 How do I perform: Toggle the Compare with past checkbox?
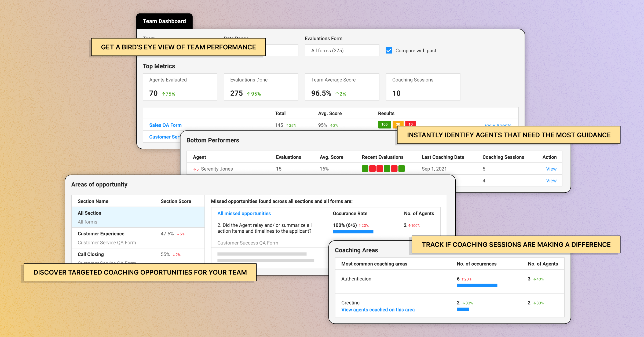[x=389, y=50]
